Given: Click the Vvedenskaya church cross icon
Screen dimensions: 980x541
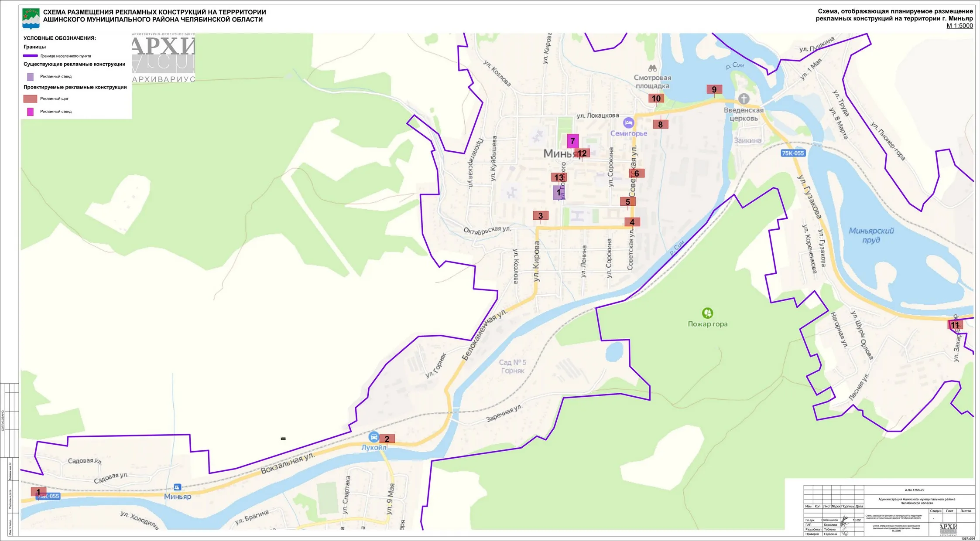Looking at the screenshot, I should (x=744, y=99).
